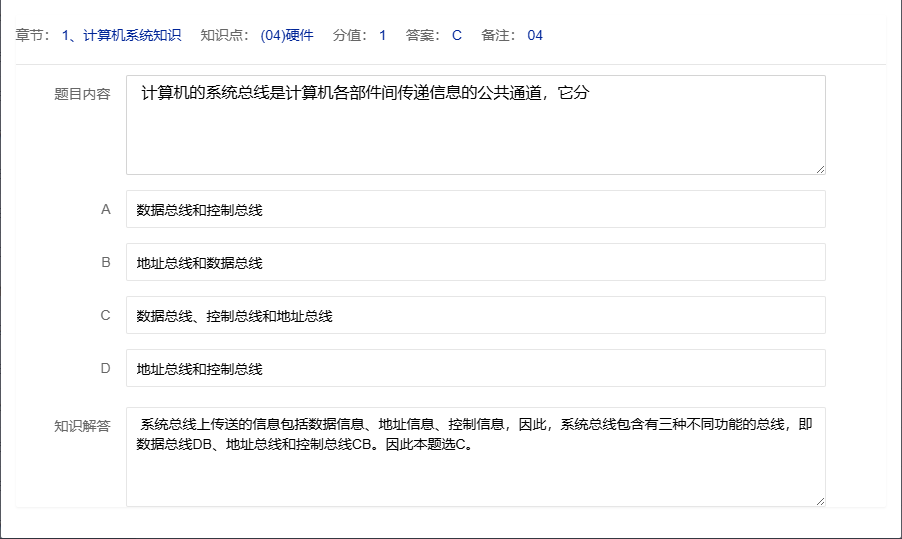The height and width of the screenshot is (539, 902).
Task: Select option C field with three buses
Action: click(475, 316)
